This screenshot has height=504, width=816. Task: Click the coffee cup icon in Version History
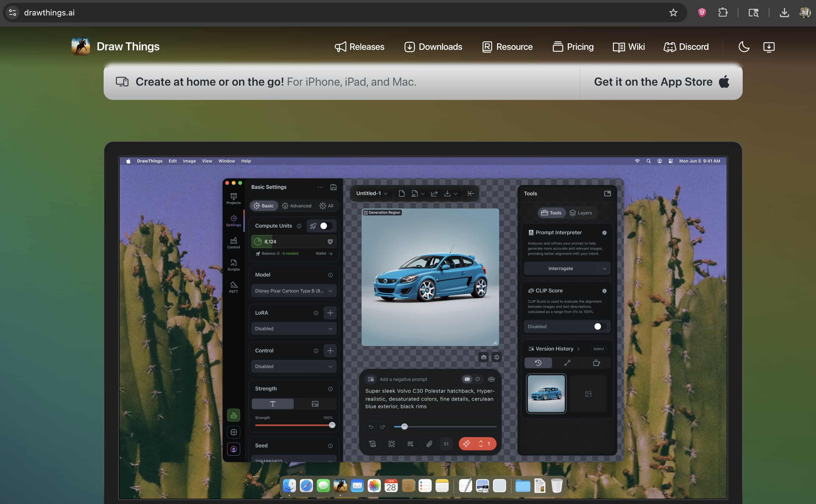click(x=596, y=363)
